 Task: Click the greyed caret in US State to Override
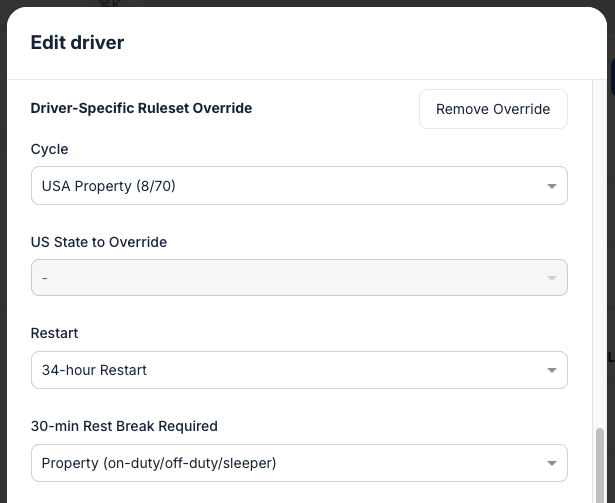551,278
